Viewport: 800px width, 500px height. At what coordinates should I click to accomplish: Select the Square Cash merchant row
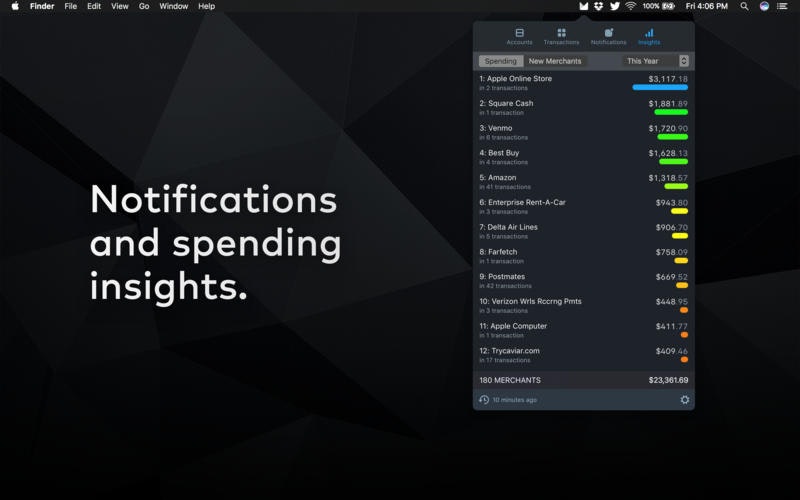(x=584, y=108)
